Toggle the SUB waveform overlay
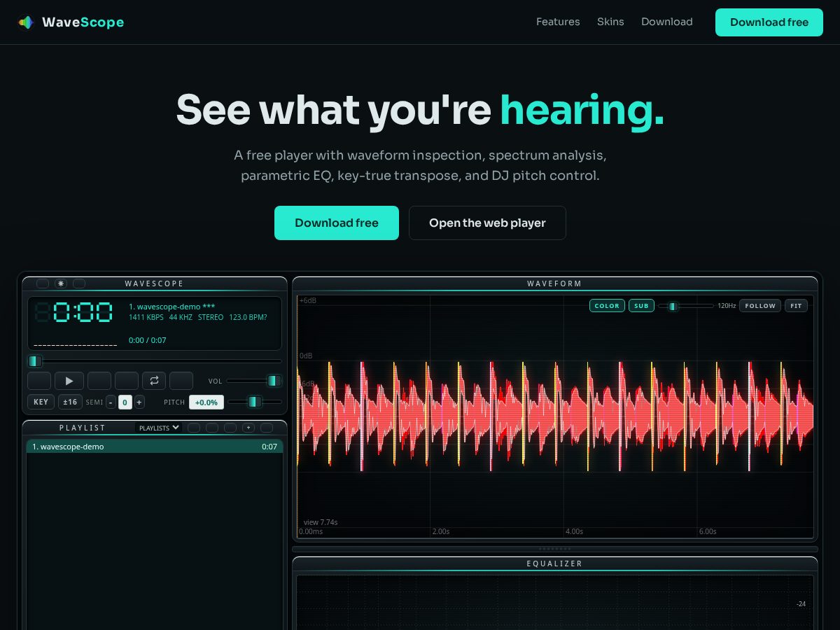 click(641, 306)
